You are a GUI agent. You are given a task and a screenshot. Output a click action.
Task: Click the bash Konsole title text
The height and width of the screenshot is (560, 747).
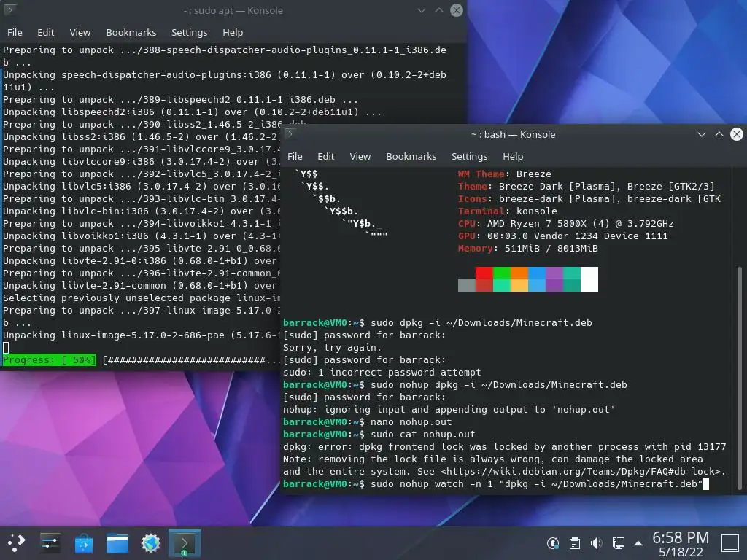(513, 134)
